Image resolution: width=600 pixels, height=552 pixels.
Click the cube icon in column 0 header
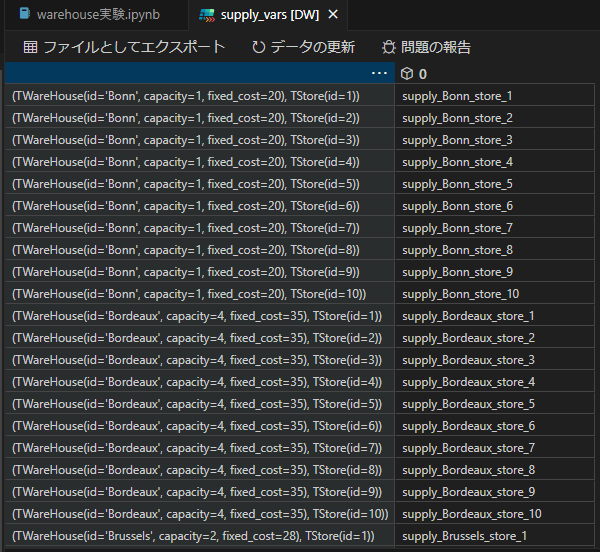[x=407, y=73]
